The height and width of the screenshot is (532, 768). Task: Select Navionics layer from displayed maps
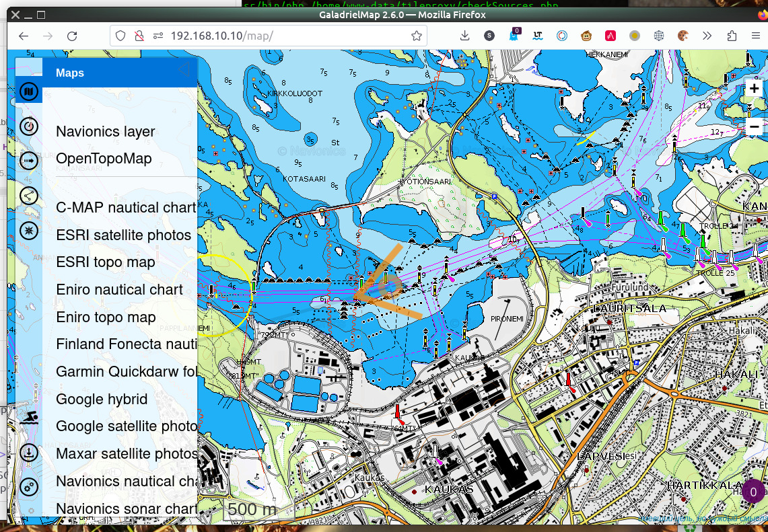(105, 131)
